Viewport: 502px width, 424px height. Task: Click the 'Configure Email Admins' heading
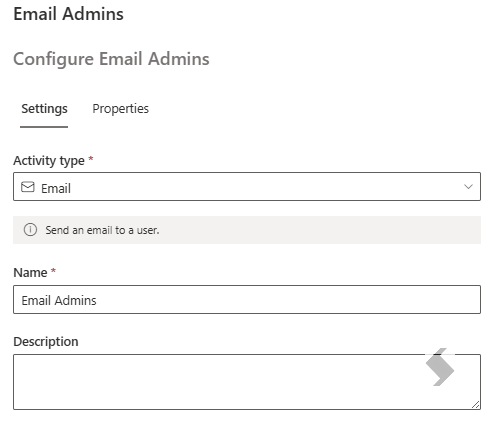pos(111,59)
